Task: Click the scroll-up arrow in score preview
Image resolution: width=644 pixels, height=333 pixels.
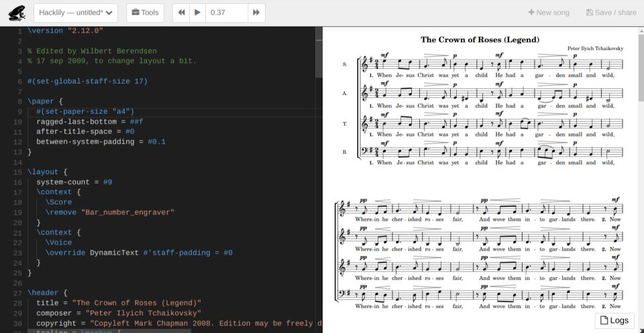Action: coord(640,31)
